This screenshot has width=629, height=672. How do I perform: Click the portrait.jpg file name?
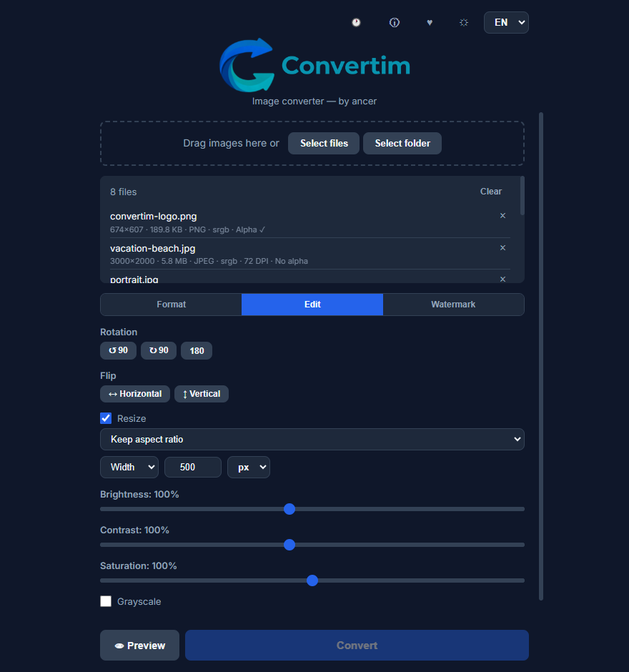[134, 280]
